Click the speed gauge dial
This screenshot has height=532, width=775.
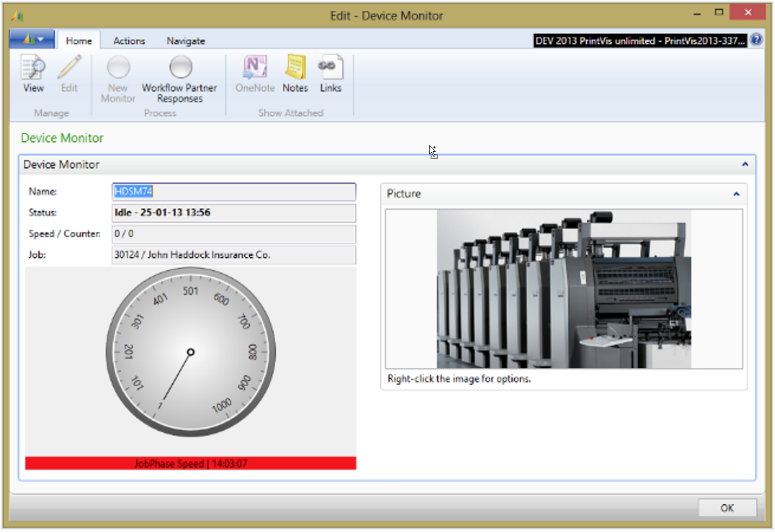point(190,352)
